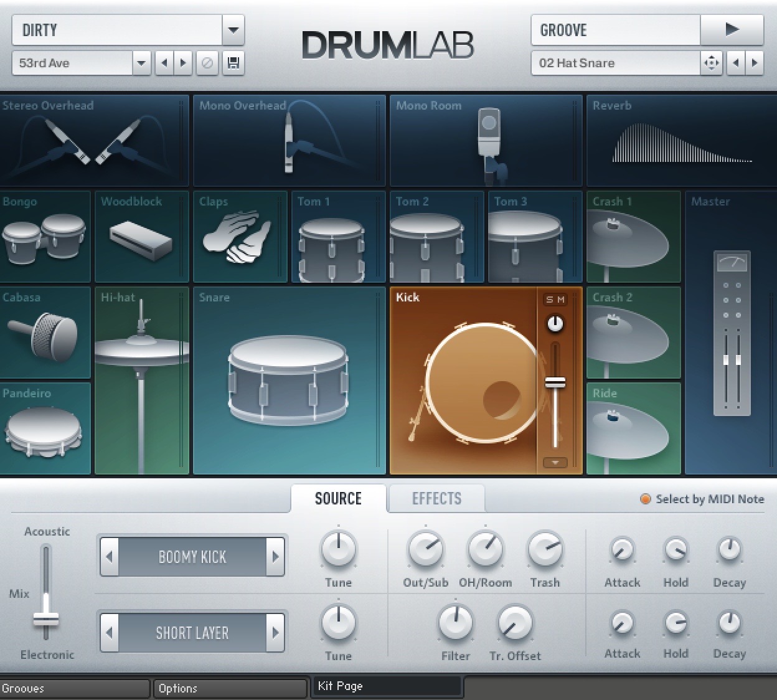Select the Pandeiro pad
This screenshot has height=700, width=777.
click(x=45, y=428)
